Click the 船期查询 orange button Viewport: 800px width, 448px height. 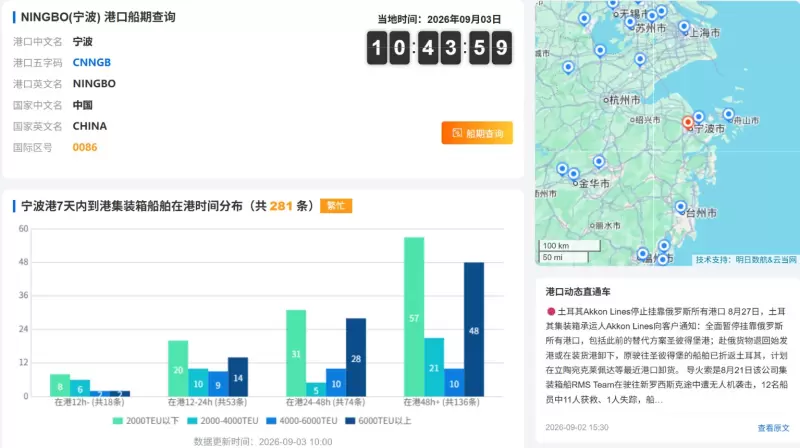[477, 133]
